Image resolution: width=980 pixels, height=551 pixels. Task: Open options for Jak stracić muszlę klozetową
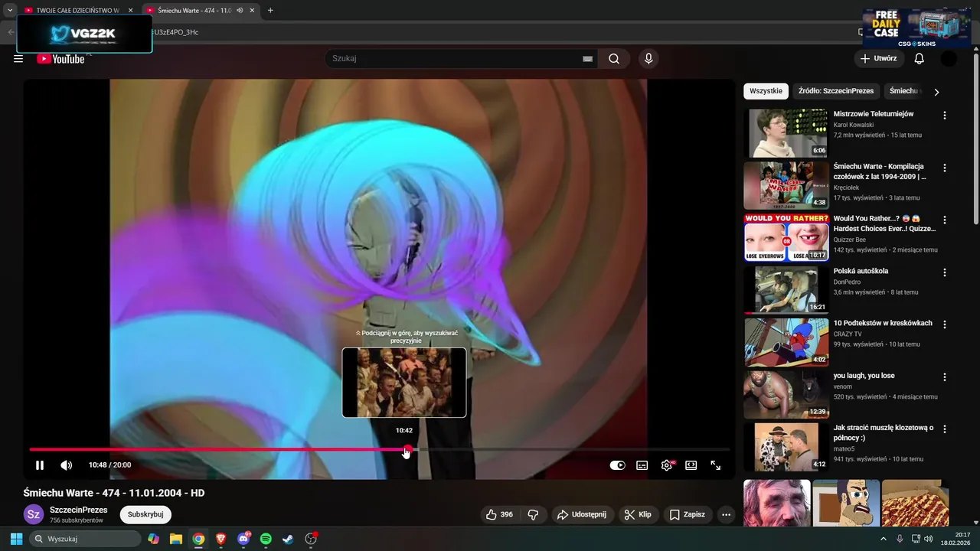[944, 429]
